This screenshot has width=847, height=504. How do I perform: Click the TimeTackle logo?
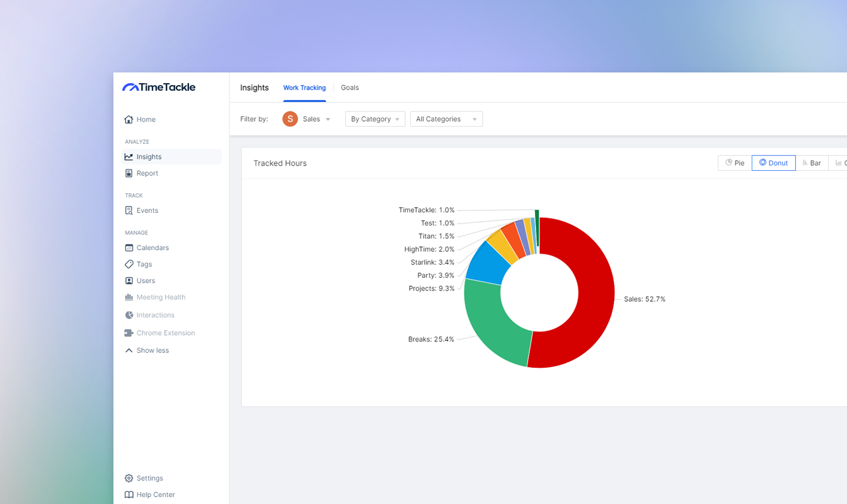click(159, 88)
